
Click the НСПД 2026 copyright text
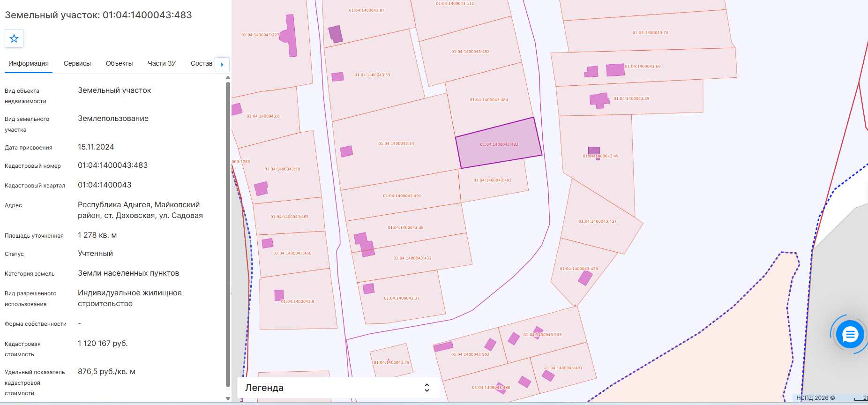[x=816, y=398]
